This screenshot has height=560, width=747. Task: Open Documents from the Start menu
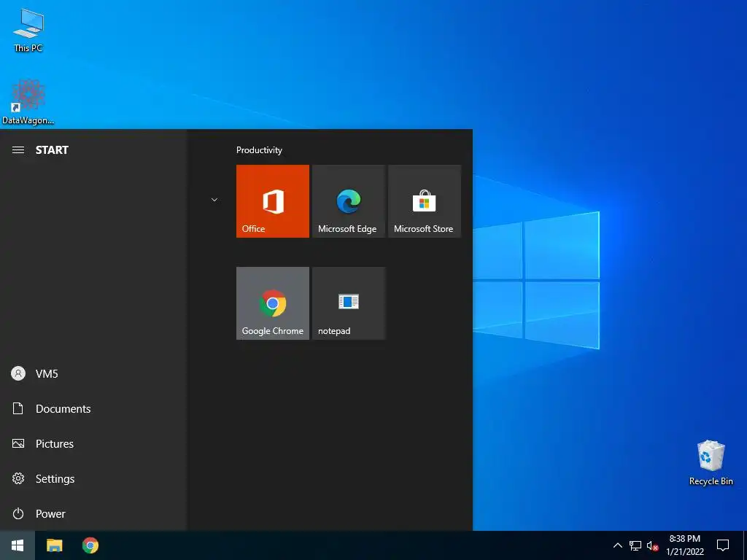93,408
